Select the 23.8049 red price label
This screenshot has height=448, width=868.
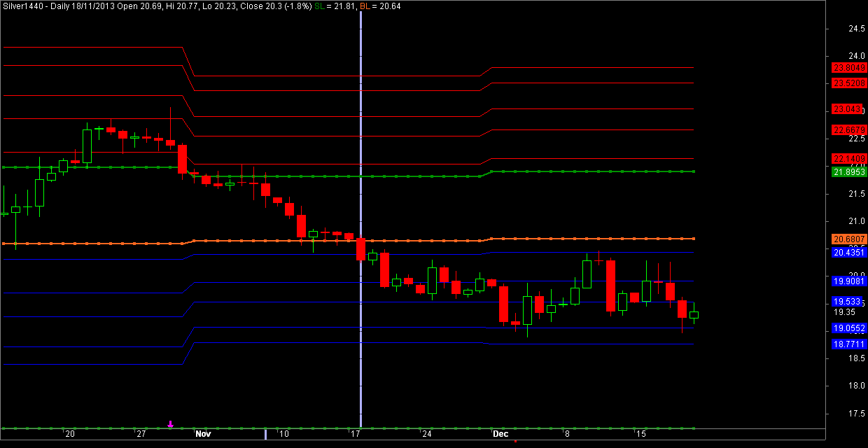(849, 68)
